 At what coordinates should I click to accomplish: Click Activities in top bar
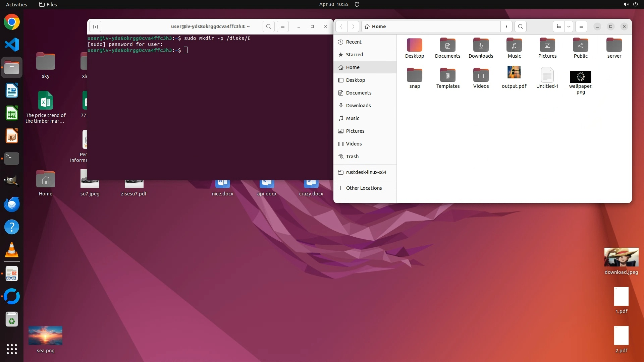point(16,4)
